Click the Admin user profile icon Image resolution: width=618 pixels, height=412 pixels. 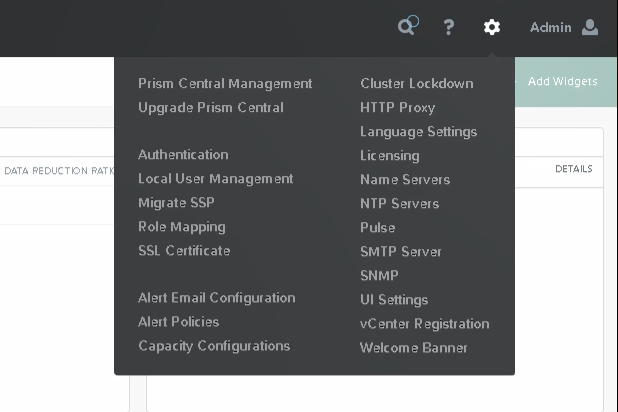(590, 28)
